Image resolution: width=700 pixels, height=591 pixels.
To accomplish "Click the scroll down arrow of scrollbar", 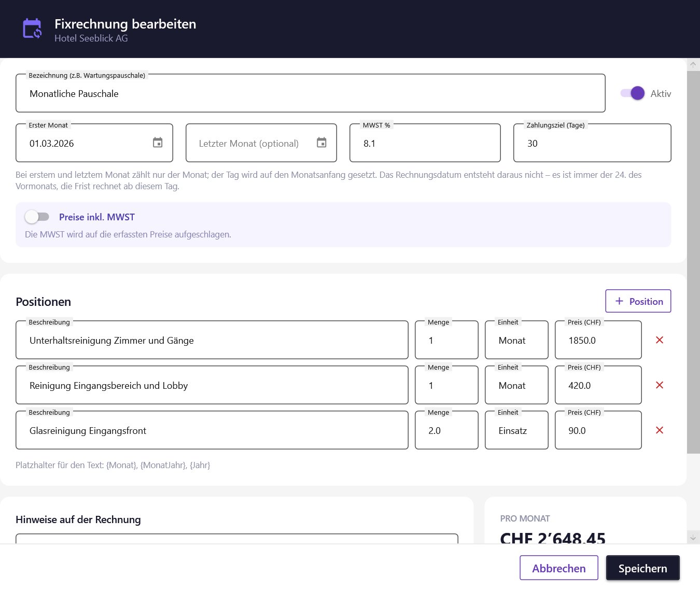I will (x=693, y=538).
